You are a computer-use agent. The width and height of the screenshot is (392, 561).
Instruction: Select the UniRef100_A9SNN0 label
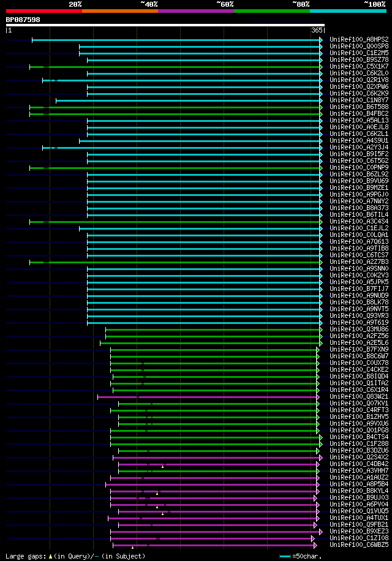pyautogui.click(x=359, y=268)
